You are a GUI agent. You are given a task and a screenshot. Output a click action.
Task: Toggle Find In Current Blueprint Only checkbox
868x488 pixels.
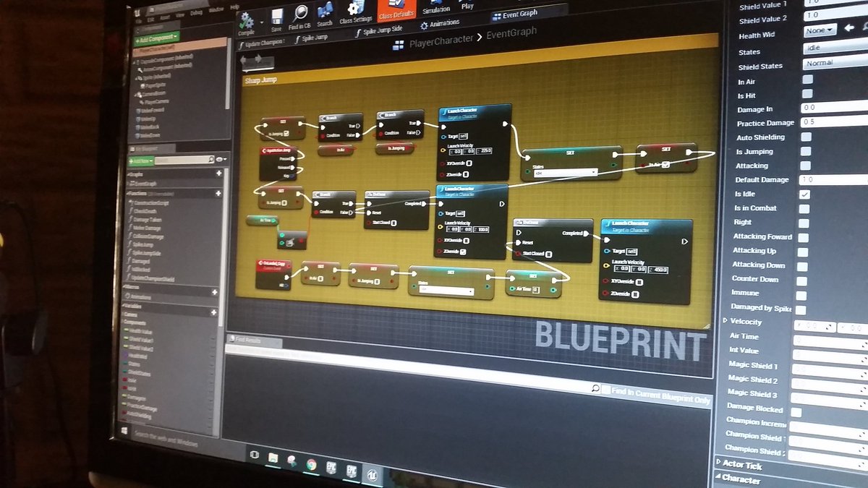(x=605, y=389)
